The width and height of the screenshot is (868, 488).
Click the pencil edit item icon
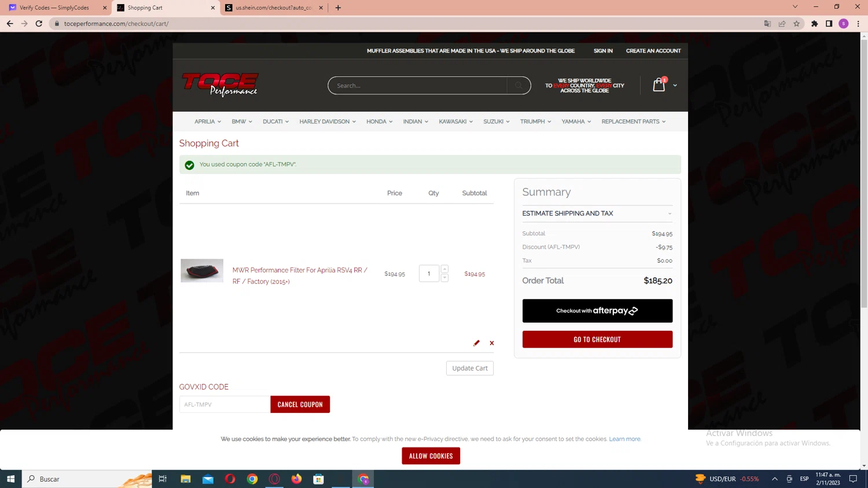[x=476, y=343]
